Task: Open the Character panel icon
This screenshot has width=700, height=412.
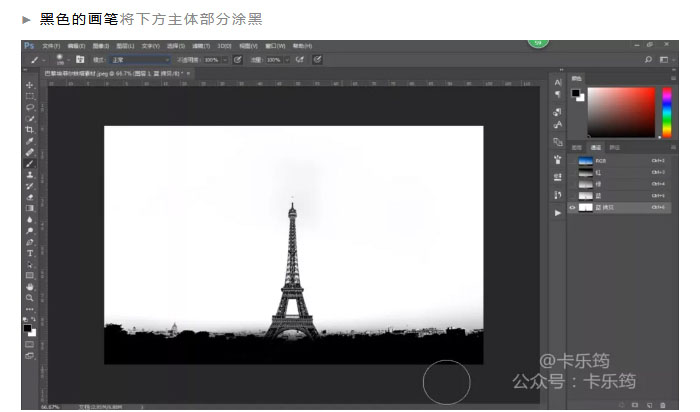Action: pyautogui.click(x=558, y=83)
